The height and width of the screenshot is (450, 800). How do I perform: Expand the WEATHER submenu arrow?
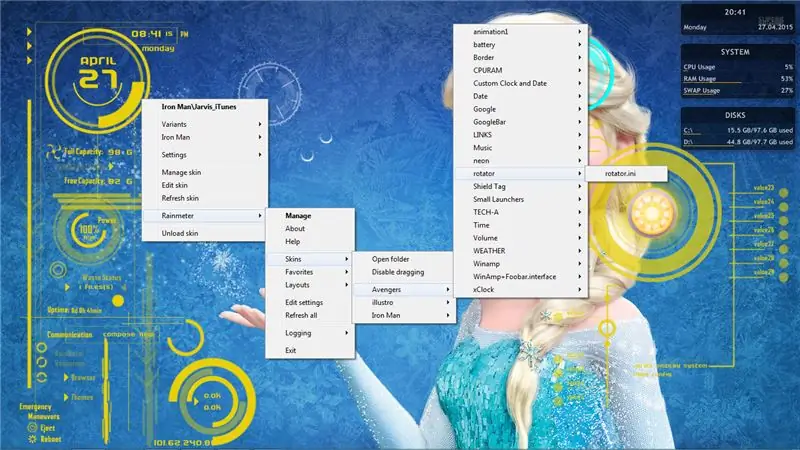click(x=580, y=251)
